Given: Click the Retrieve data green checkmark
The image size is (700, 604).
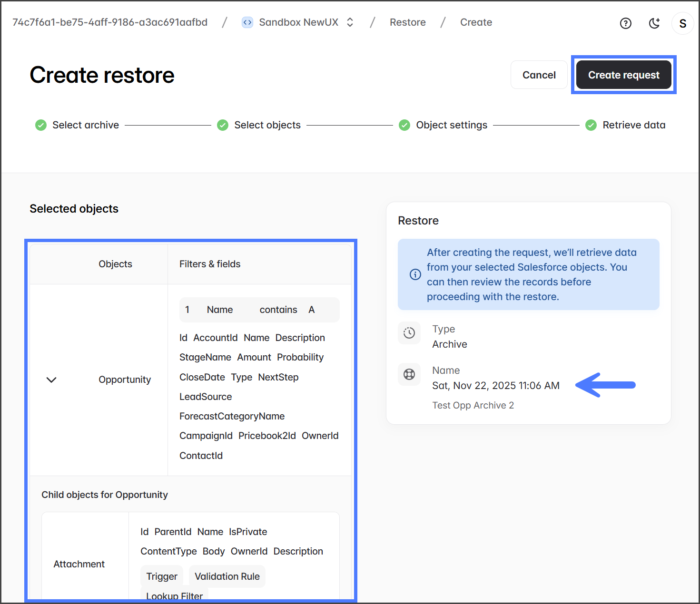Looking at the screenshot, I should coord(591,125).
